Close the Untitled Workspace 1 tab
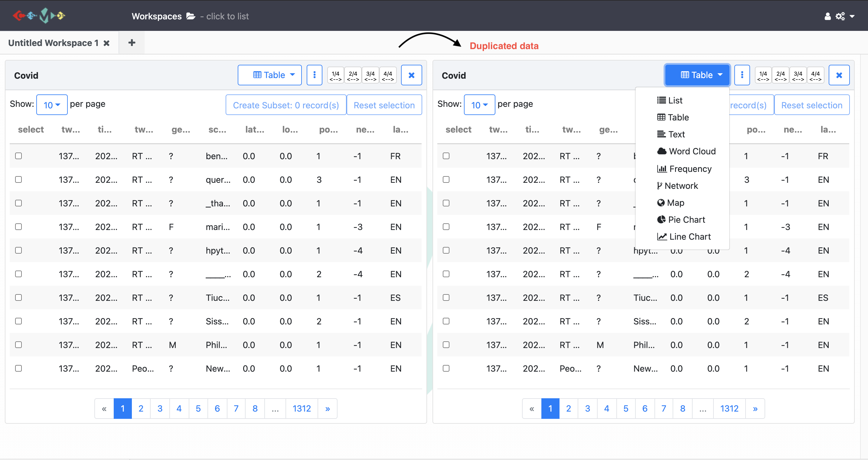 pos(106,43)
